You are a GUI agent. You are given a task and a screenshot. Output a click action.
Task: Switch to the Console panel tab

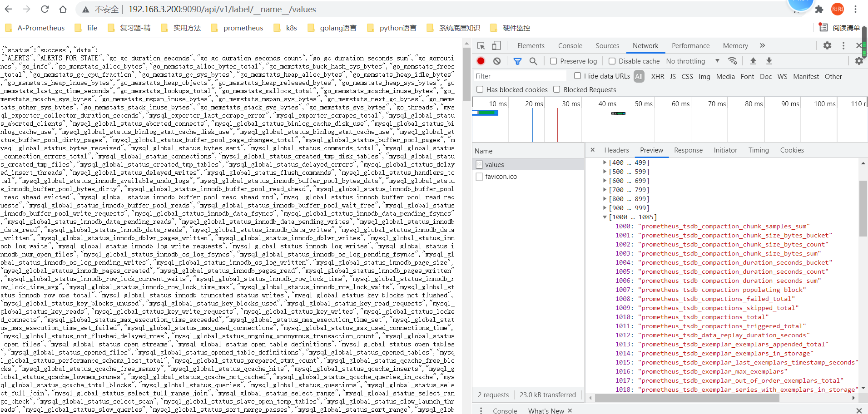tap(570, 45)
